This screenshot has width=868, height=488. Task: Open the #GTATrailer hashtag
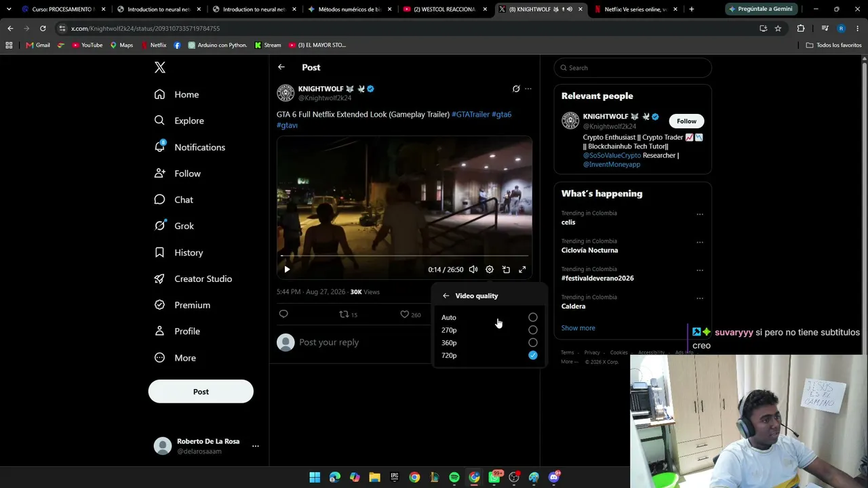[x=471, y=115]
